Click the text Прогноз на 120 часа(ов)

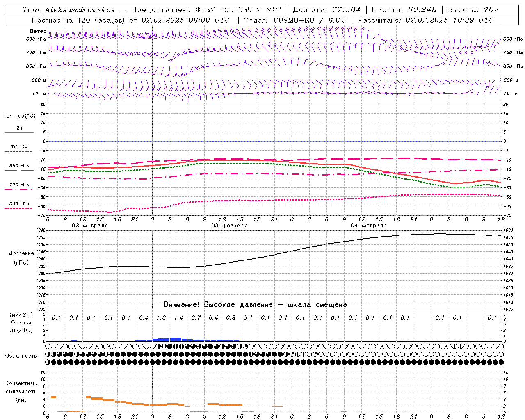(x=79, y=20)
